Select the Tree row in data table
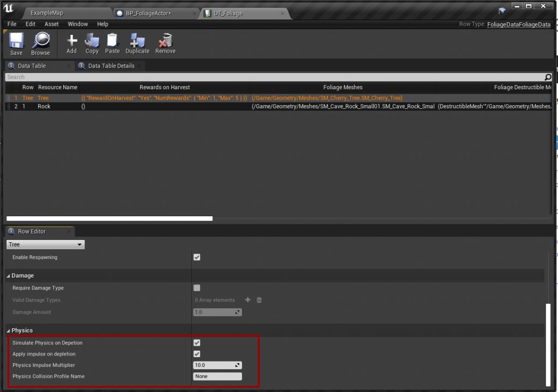Screen dimensions: 558x392 coord(278,98)
